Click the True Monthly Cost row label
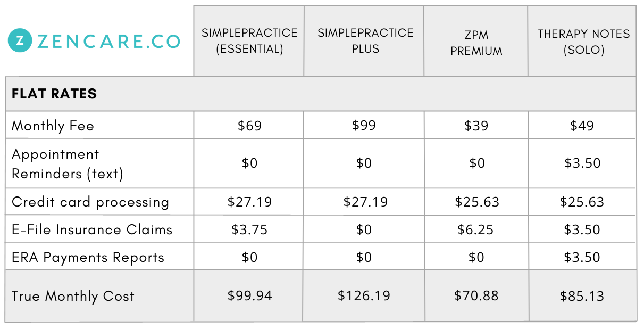The image size is (644, 329). (73, 296)
